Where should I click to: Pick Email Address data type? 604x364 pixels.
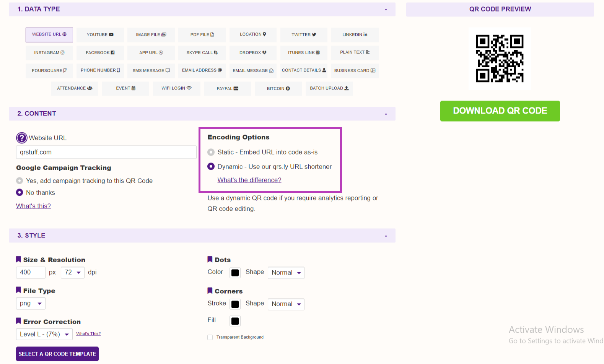tap(202, 71)
